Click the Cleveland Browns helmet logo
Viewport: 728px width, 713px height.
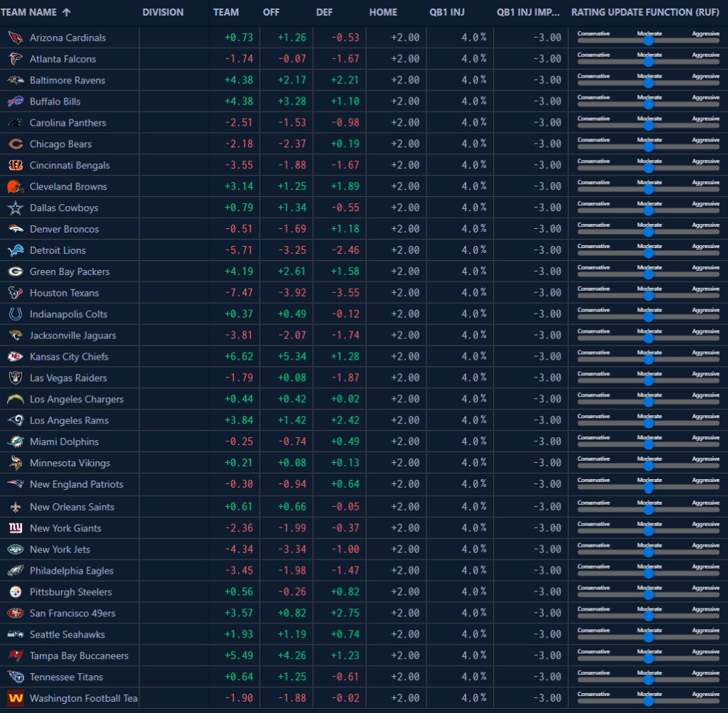point(16,187)
